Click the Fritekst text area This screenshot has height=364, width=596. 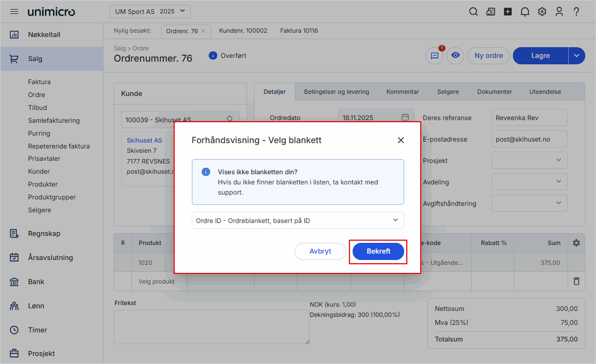coord(211,326)
